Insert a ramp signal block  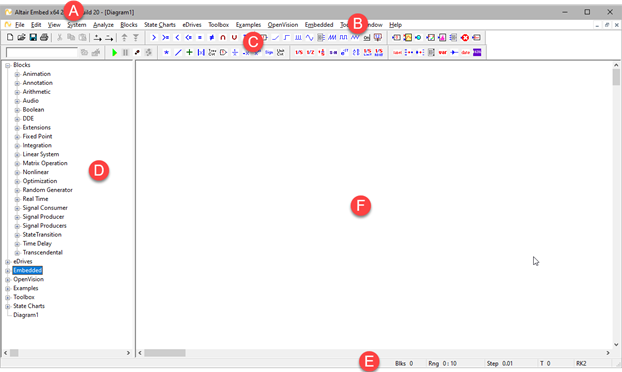pyautogui.click(x=275, y=37)
